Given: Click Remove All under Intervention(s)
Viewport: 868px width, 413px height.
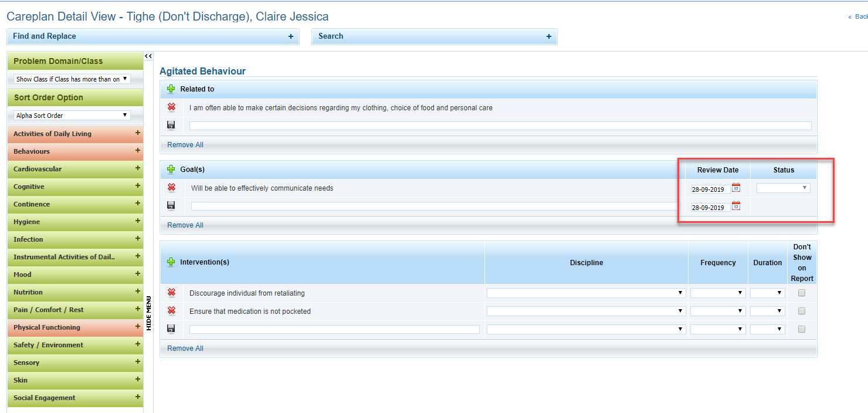Looking at the screenshot, I should [185, 348].
